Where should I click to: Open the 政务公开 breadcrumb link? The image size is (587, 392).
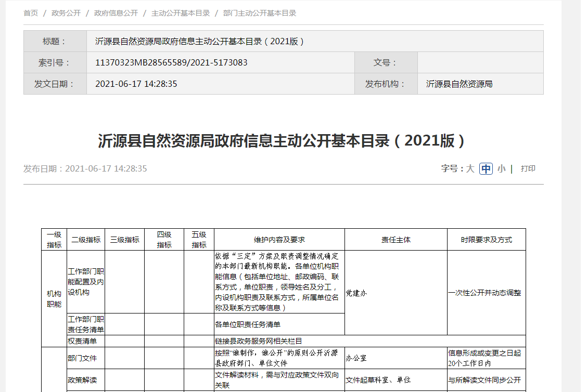66,13
